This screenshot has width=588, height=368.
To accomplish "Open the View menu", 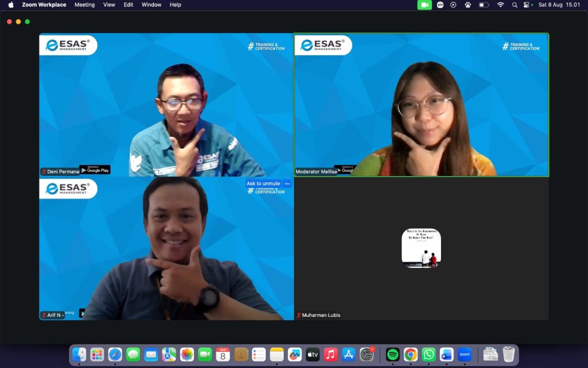I will point(109,5).
